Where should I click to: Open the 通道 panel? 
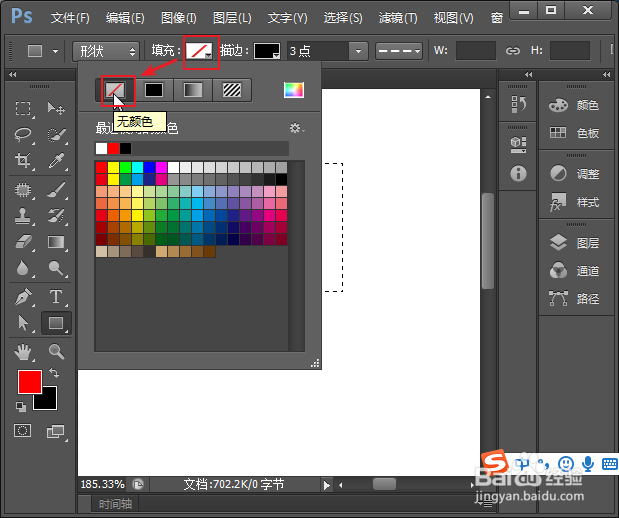coord(574,271)
